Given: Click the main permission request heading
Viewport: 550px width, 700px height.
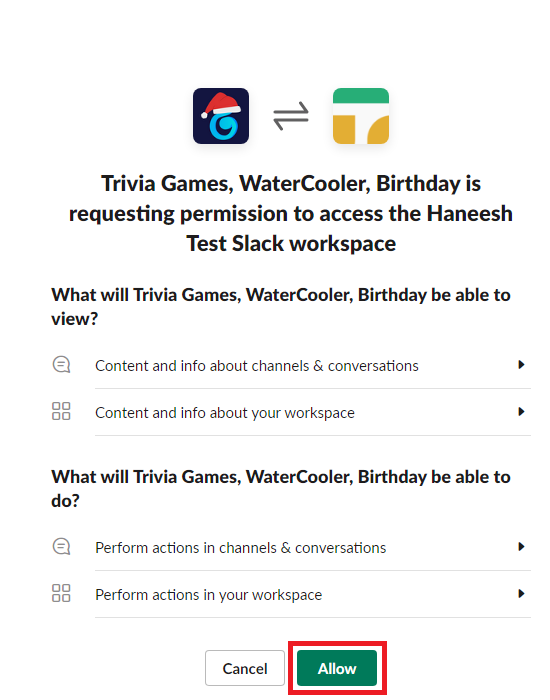Looking at the screenshot, I should pos(291,213).
